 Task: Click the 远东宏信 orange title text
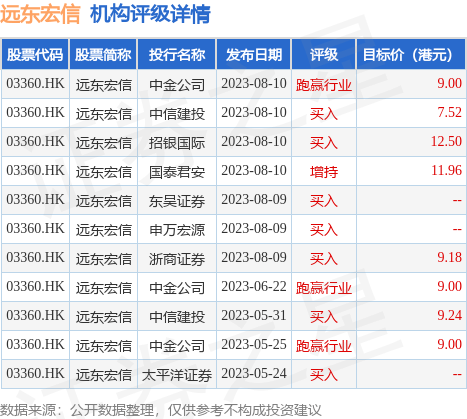coord(40,14)
